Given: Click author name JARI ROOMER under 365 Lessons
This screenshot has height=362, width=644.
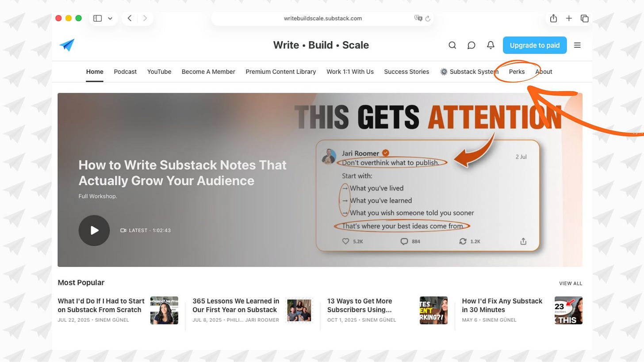Looking at the screenshot, I should tap(262, 320).
